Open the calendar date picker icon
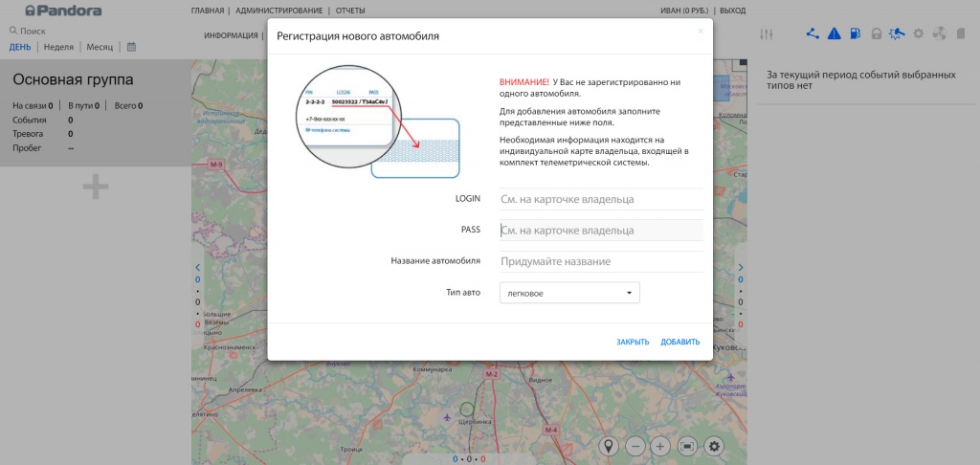980x465 pixels. [131, 46]
